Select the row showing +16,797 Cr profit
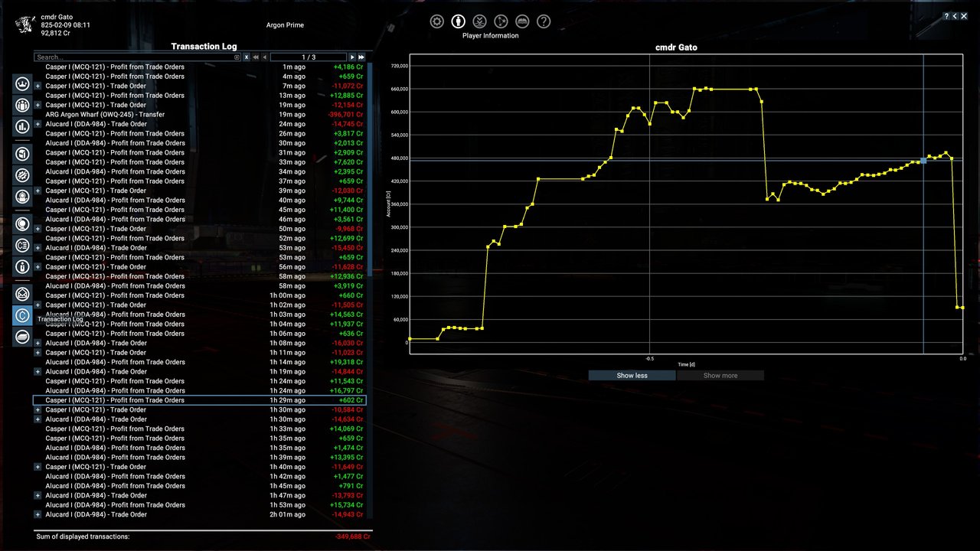The image size is (980, 551). pyautogui.click(x=199, y=390)
